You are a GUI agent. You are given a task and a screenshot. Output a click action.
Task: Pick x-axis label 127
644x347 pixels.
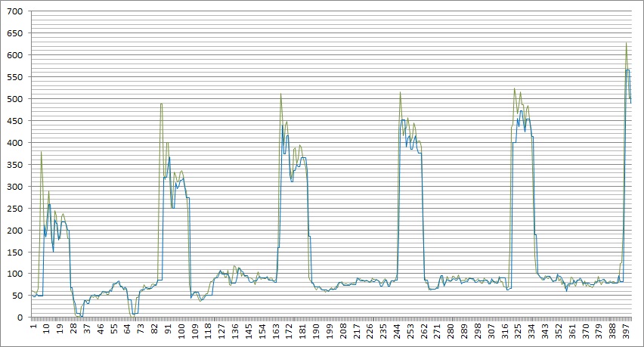coord(221,331)
